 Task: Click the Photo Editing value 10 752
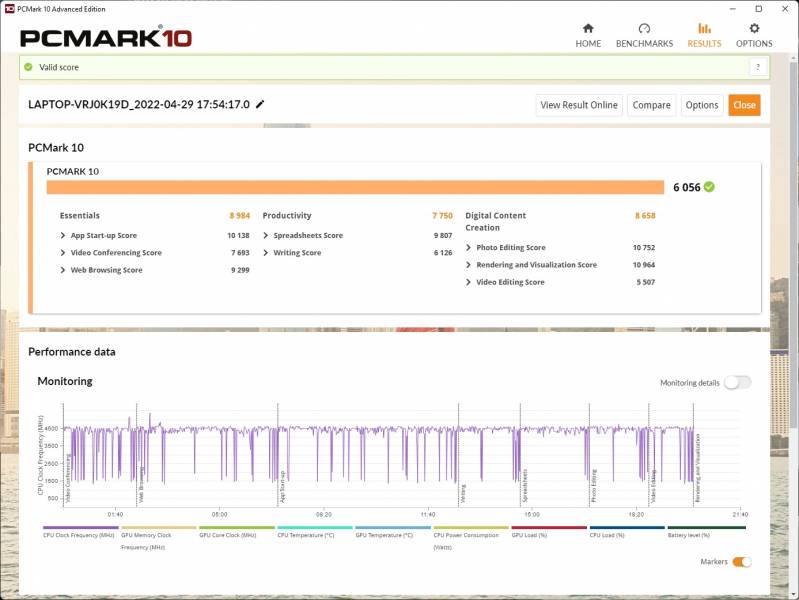point(644,247)
